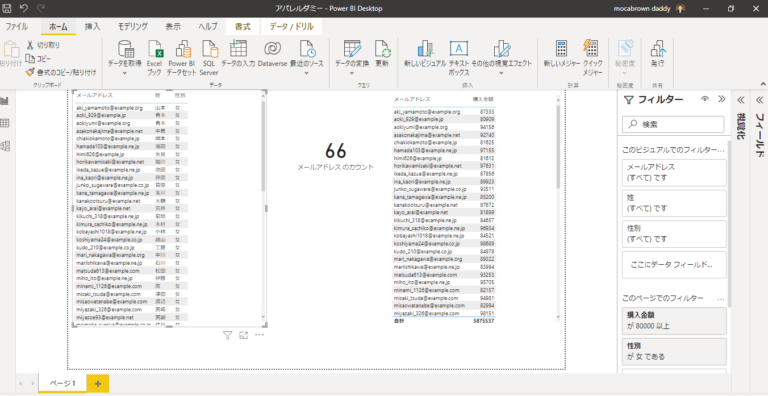Create a 新しいメジャー
Viewport: 768px width, 396px height.
562,54
